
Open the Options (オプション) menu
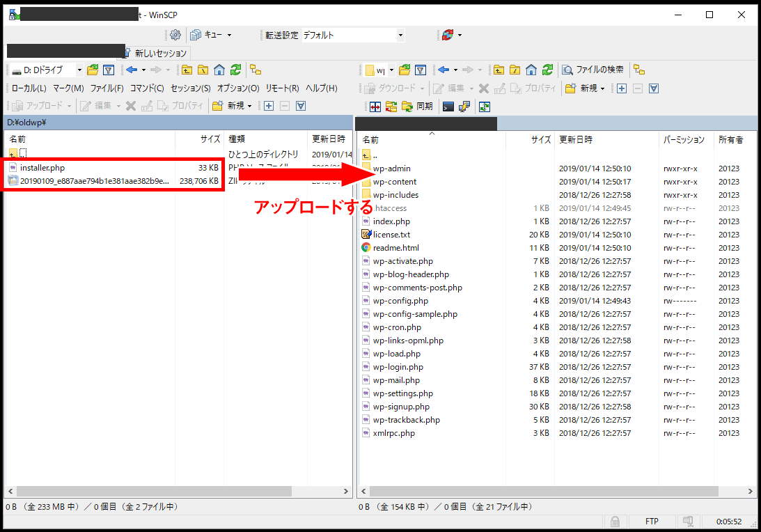(238, 88)
